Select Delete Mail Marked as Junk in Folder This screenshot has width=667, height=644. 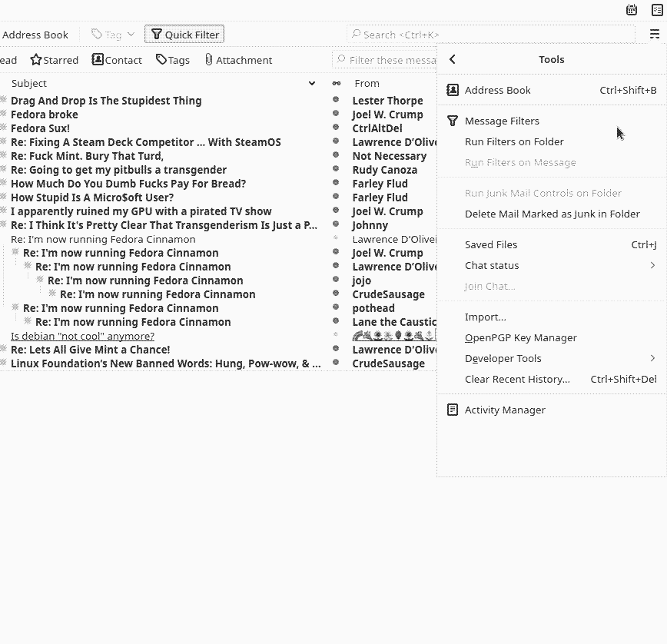(551, 214)
